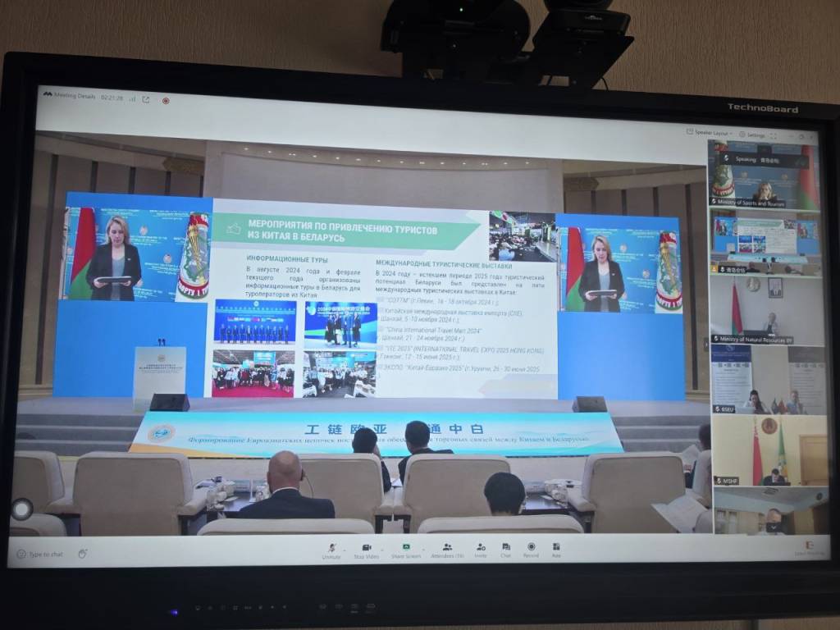Open the Chat panel
840x630 pixels.
[505, 550]
